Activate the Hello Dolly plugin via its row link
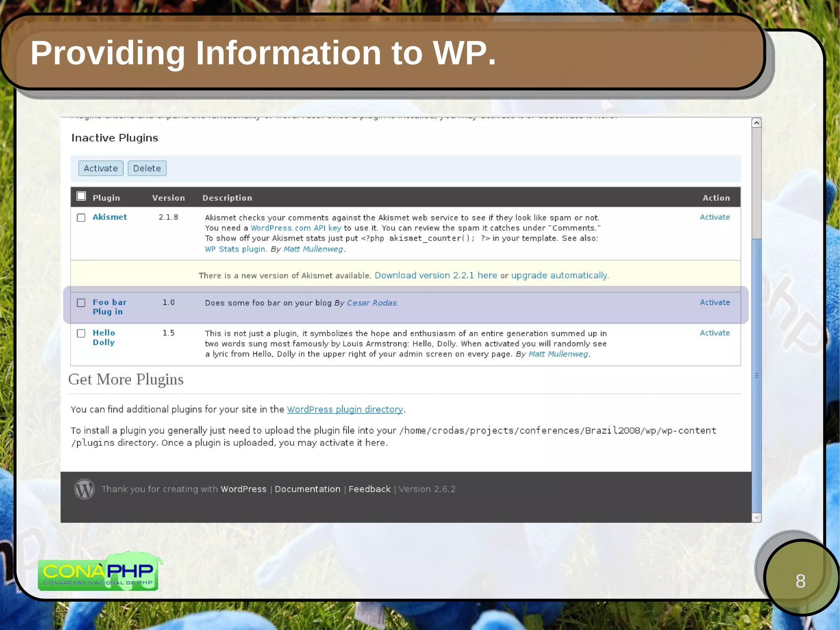This screenshot has height=630, width=840. (715, 333)
